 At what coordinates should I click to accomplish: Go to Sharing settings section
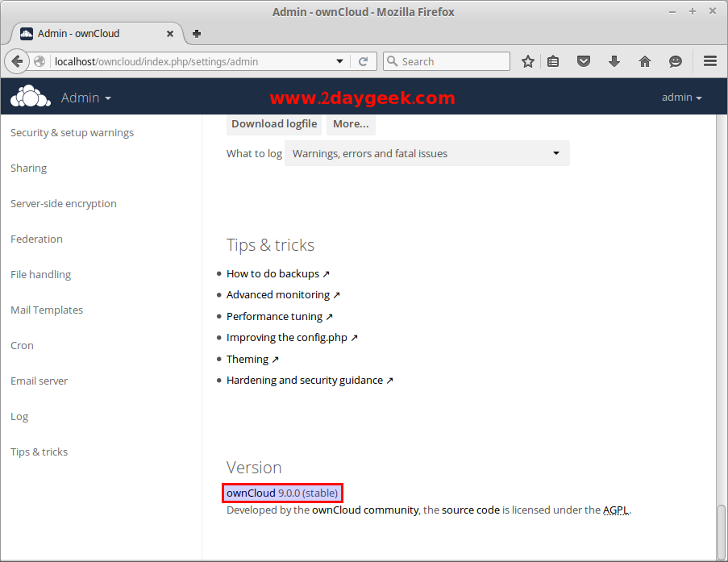click(29, 169)
